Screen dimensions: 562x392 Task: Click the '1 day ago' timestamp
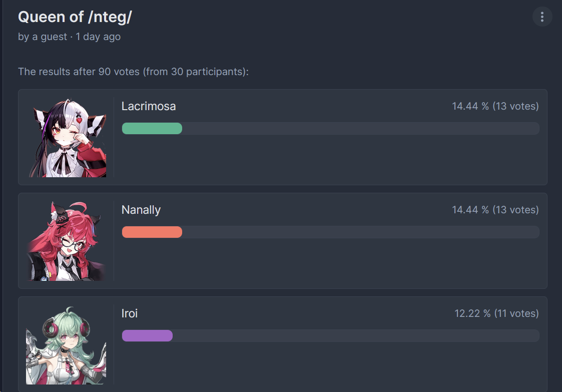(98, 37)
